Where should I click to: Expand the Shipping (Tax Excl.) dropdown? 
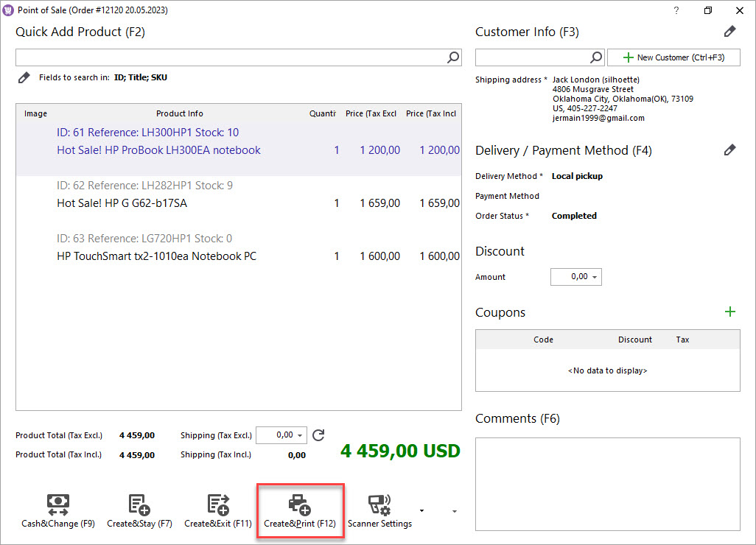tap(300, 435)
